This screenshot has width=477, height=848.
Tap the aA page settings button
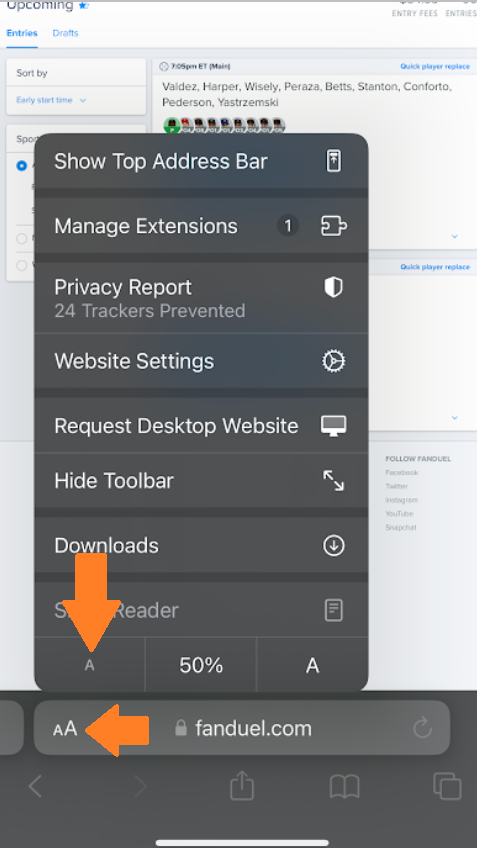coord(65,728)
